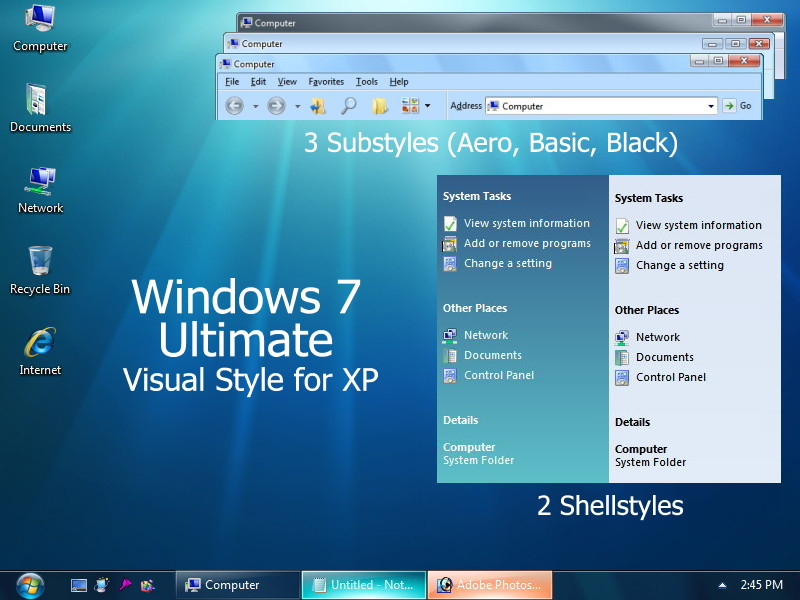800x600 pixels.
Task: Open the Tools menu
Action: tap(367, 82)
